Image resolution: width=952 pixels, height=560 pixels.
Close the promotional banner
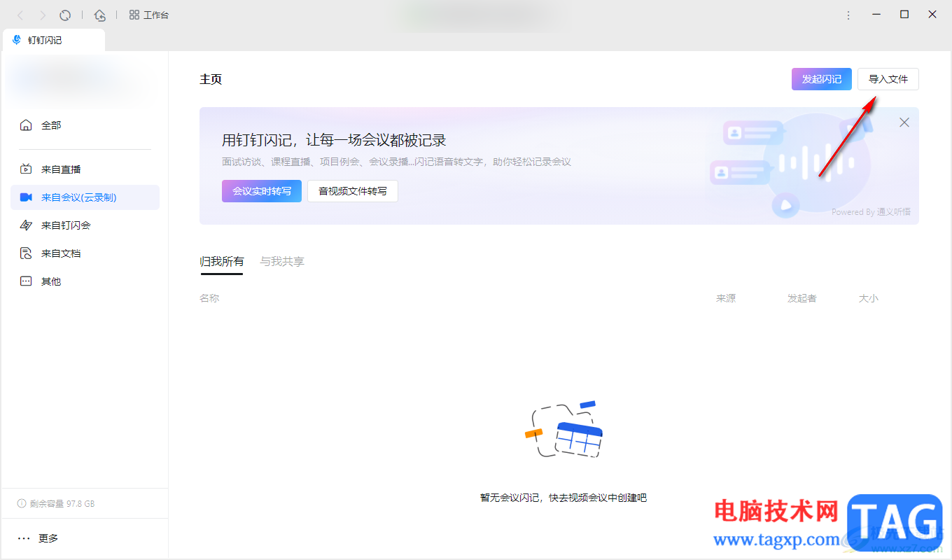[904, 122]
